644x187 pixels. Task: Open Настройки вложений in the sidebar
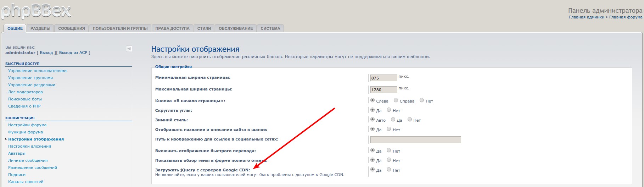tap(29, 146)
